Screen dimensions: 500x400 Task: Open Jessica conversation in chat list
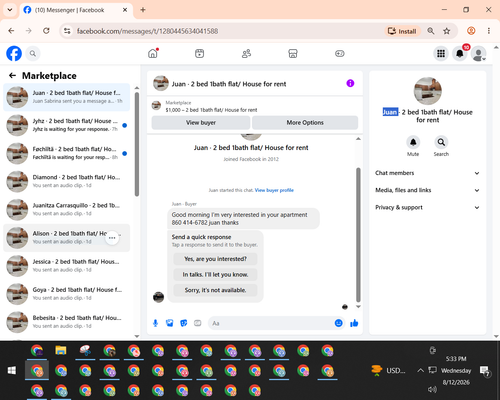[x=67, y=266]
